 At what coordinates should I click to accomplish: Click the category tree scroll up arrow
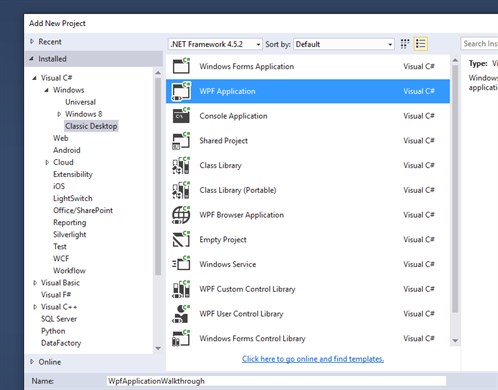click(158, 72)
